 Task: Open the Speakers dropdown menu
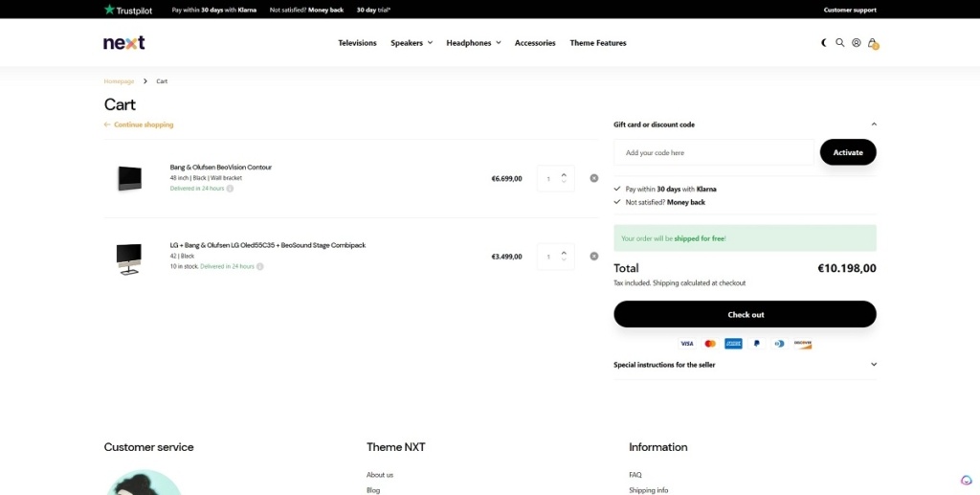coord(412,43)
